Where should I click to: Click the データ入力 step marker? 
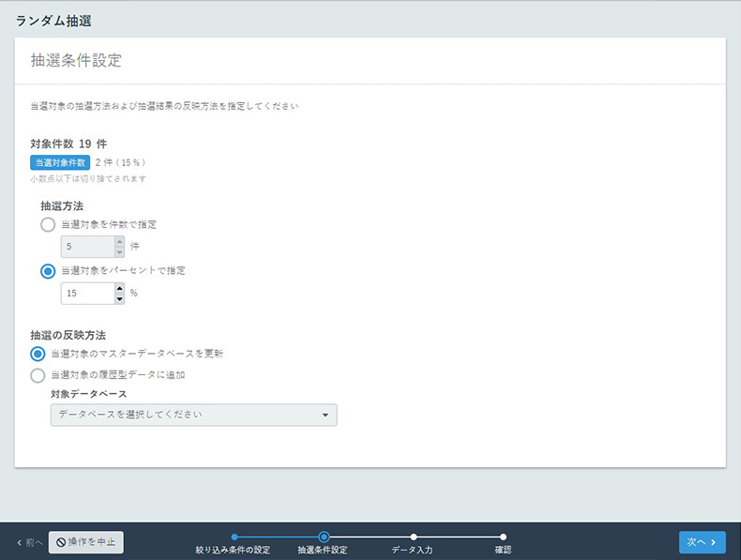[x=414, y=537]
